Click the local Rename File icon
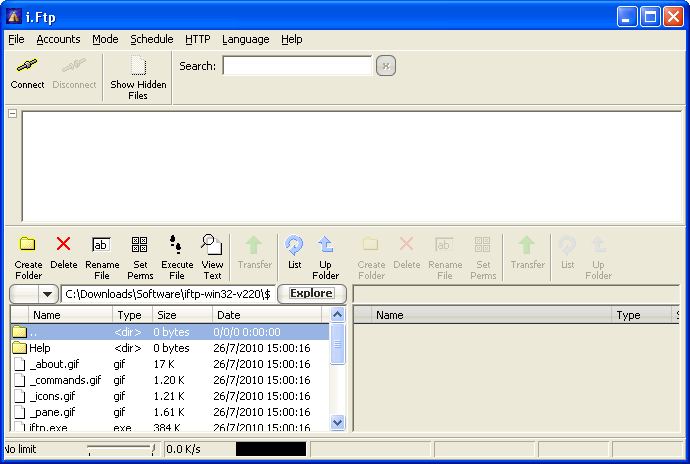Image resolution: width=690 pixels, height=464 pixels. tap(101, 244)
